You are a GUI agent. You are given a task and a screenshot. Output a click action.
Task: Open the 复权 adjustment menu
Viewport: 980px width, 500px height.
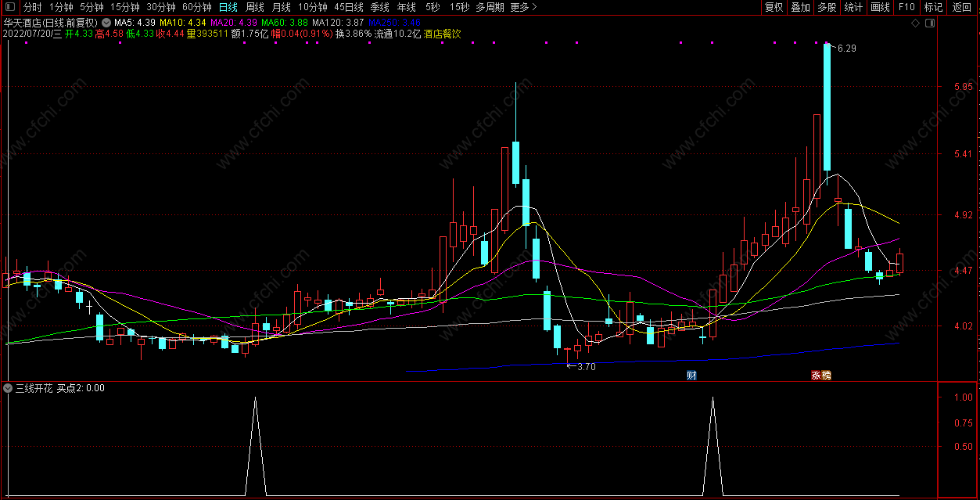pyautogui.click(x=774, y=7)
